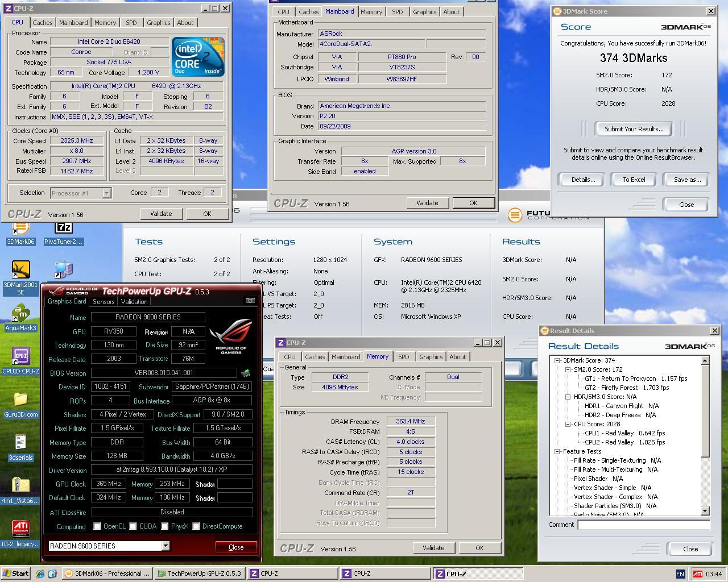Image resolution: width=728 pixels, height=582 pixels.
Task: Collapse SM2.0 Score: 172 tree node
Action: tap(567, 369)
